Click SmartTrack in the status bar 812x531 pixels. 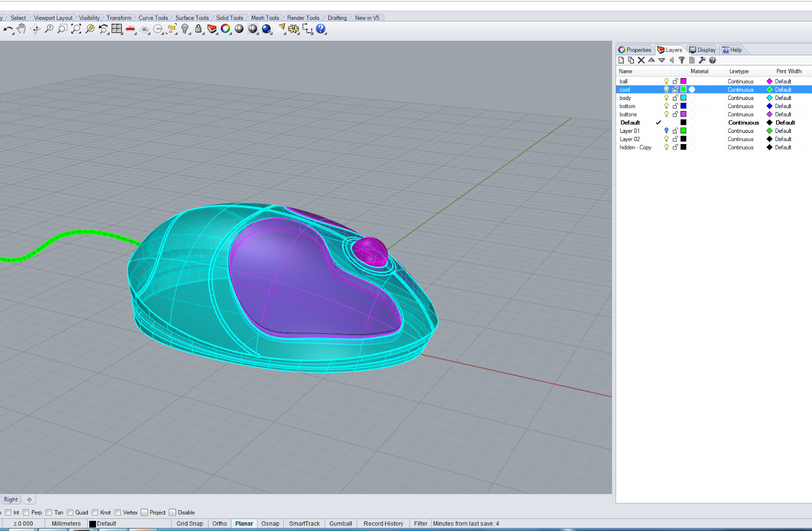pos(303,523)
